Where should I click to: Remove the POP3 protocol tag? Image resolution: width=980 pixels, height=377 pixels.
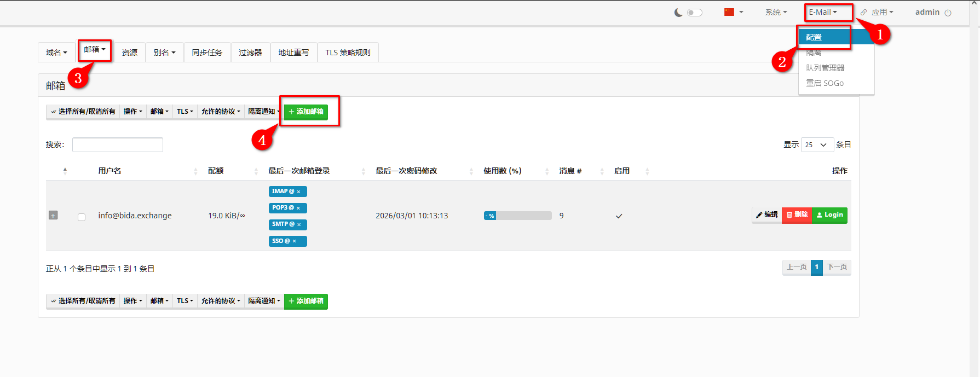pos(298,208)
